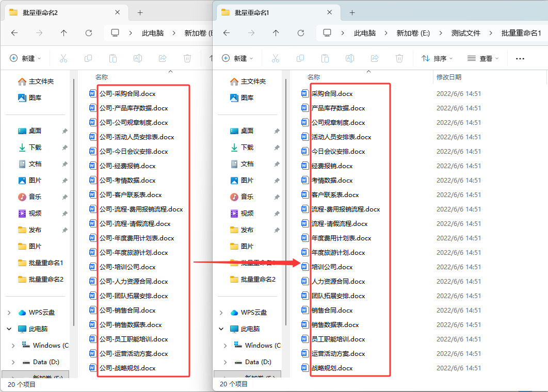Click the Share icon in right window toolbar

375,58
